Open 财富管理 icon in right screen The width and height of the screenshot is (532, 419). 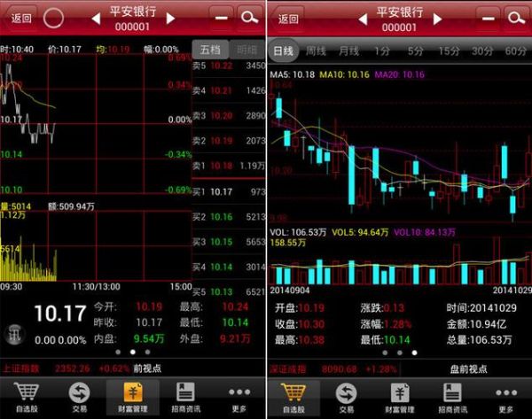tap(399, 396)
